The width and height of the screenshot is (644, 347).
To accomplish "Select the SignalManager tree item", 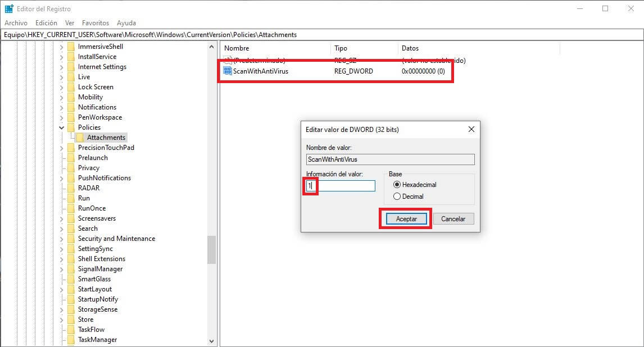I will click(x=100, y=269).
